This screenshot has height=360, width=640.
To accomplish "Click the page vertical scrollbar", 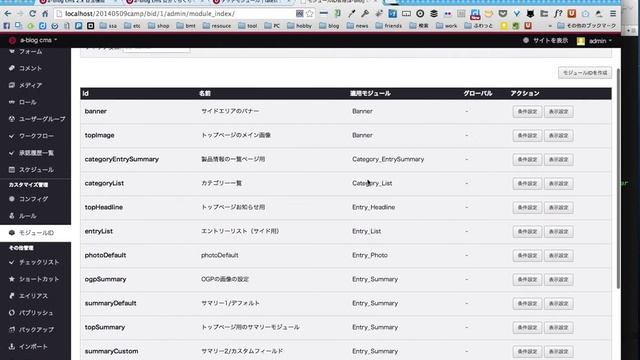I will [x=618, y=179].
